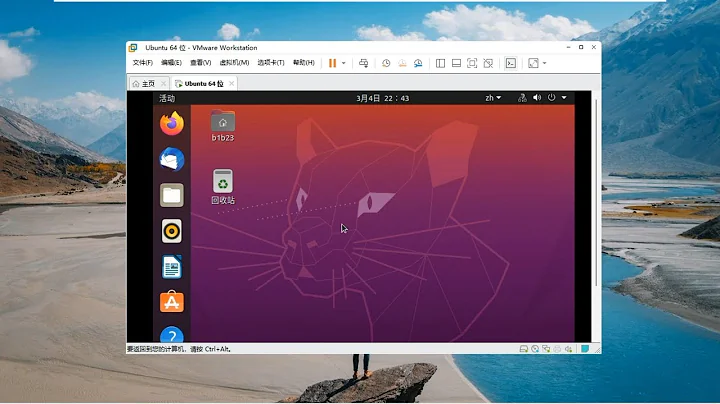Screen dimensions: 720x404
Task: Open the 选项卡(T) menu
Action: [271, 63]
